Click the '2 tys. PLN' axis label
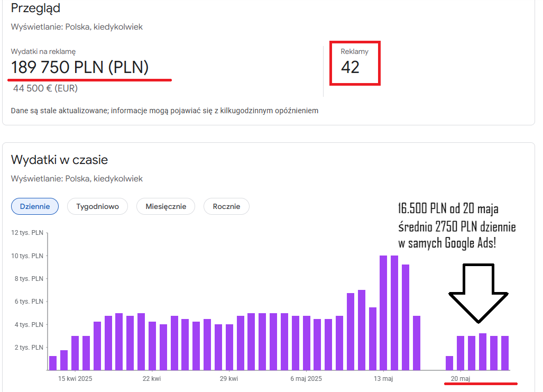The height and width of the screenshot is (392, 543). [29, 348]
